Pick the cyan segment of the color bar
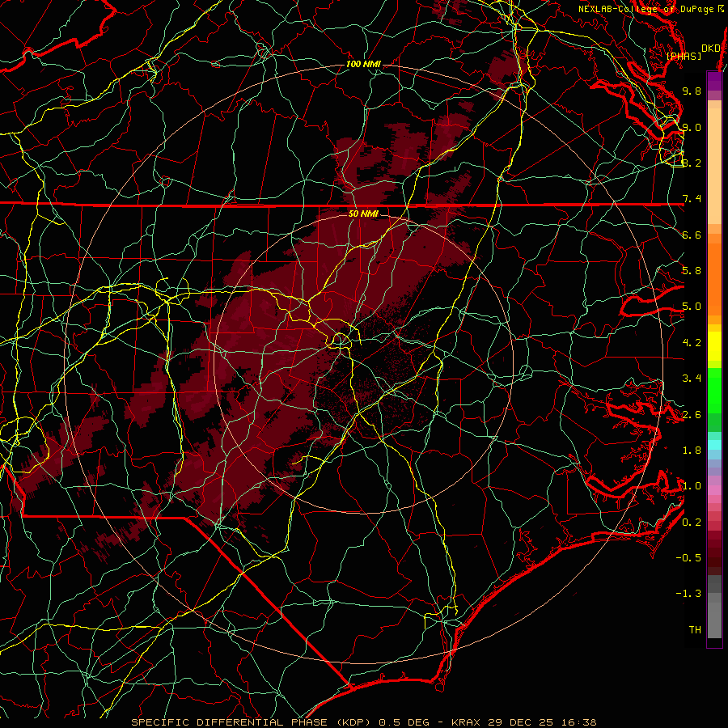 tap(714, 445)
